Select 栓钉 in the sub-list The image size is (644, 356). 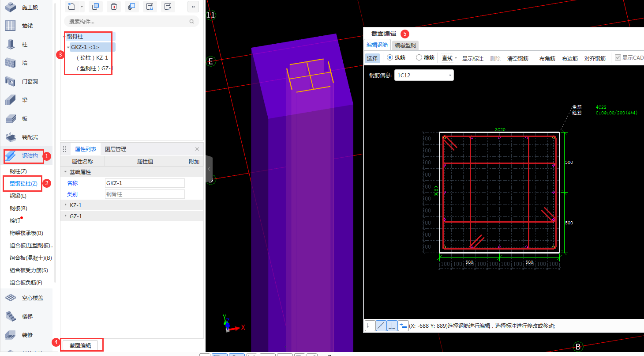coord(15,221)
